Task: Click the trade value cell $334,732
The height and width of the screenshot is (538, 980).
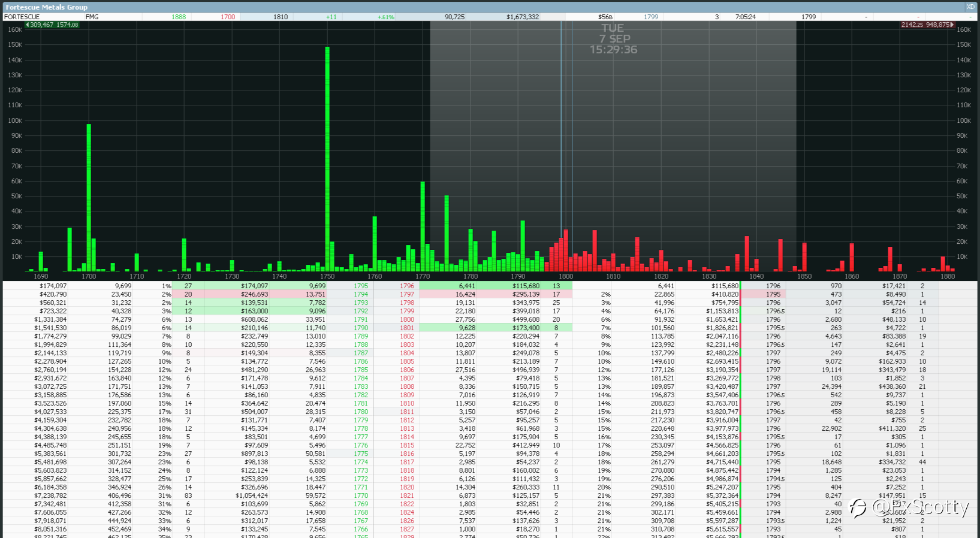Action: pos(892,462)
